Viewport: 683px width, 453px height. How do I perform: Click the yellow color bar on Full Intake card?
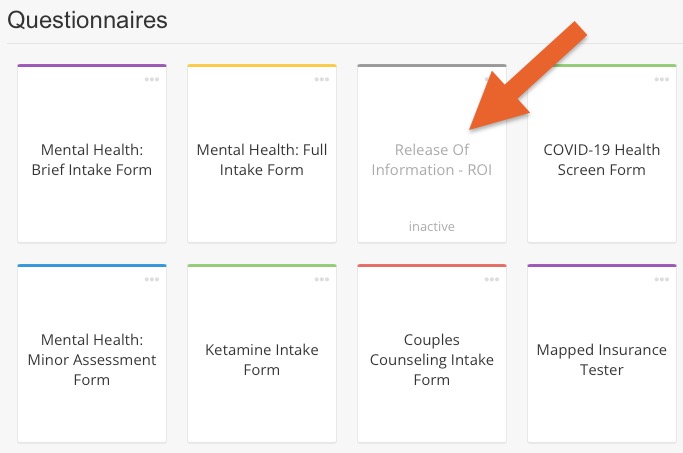(x=262, y=65)
